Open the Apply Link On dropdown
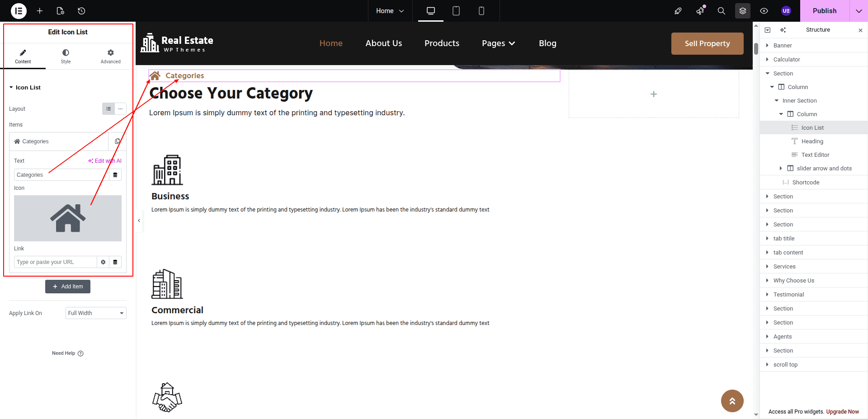Screen dimensions: 868x419 (96, 313)
